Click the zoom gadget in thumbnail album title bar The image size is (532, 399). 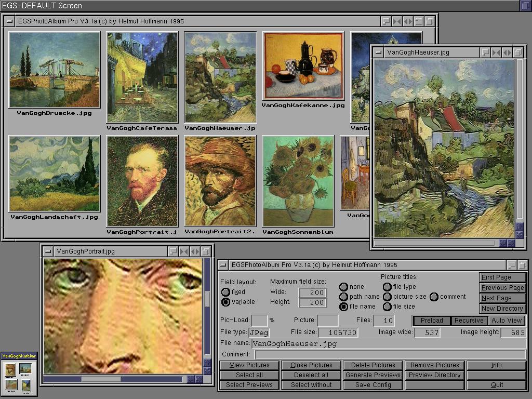(x=419, y=21)
